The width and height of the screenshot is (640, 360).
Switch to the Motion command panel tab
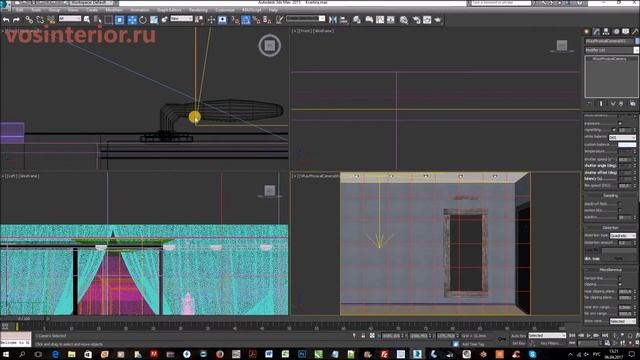coord(616,31)
